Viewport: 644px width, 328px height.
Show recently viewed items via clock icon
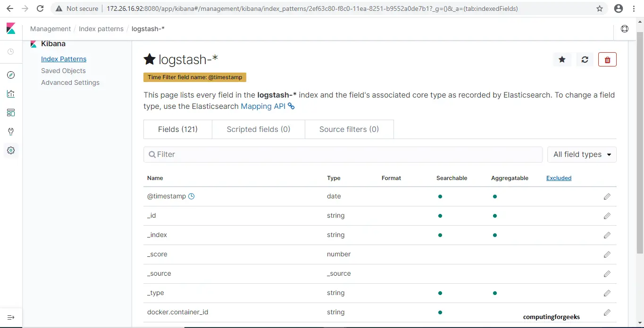point(11,52)
